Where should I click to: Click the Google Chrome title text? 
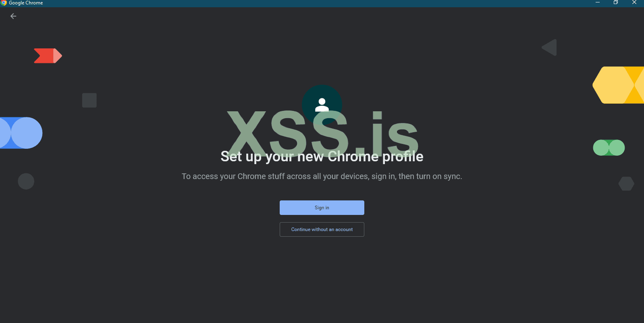click(x=26, y=3)
